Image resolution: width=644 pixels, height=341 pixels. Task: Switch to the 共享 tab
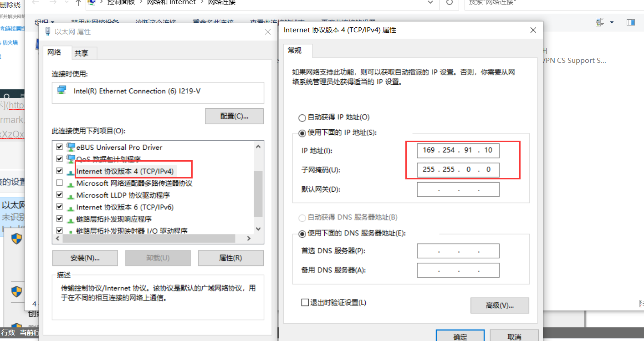coord(83,52)
